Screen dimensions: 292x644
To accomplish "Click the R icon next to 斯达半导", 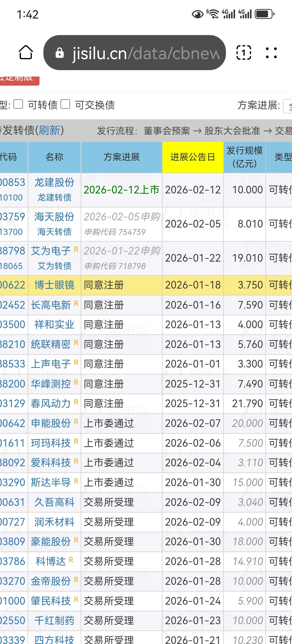I will [x=76, y=481].
